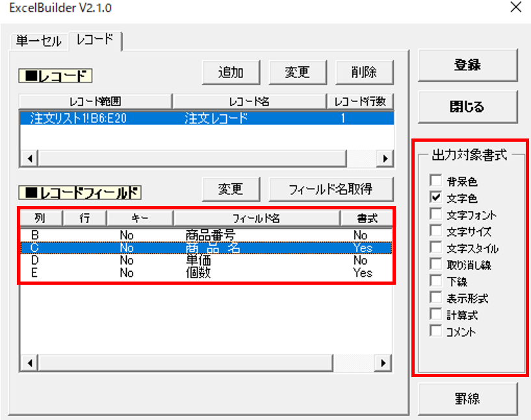Click the 罫線 button
The width and height of the screenshot is (531, 420).
coord(468,399)
